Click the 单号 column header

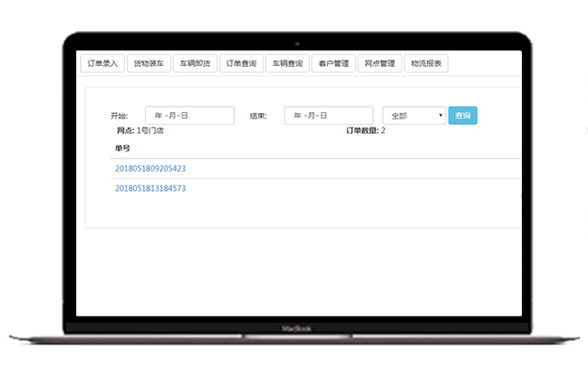122,148
